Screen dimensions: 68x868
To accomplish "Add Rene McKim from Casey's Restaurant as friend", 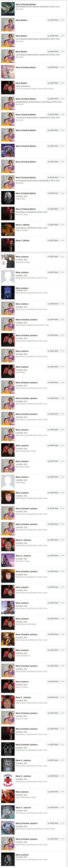I will (x=53, y=83).
